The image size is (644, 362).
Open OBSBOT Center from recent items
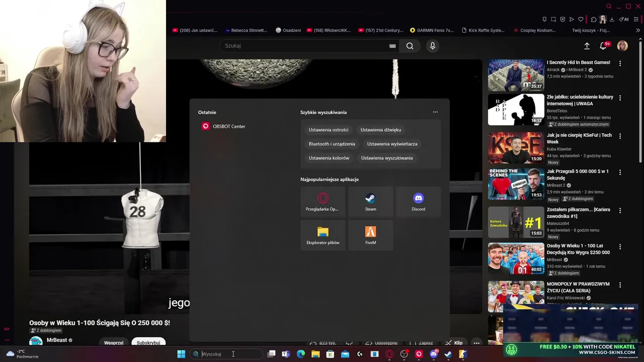[224, 126]
